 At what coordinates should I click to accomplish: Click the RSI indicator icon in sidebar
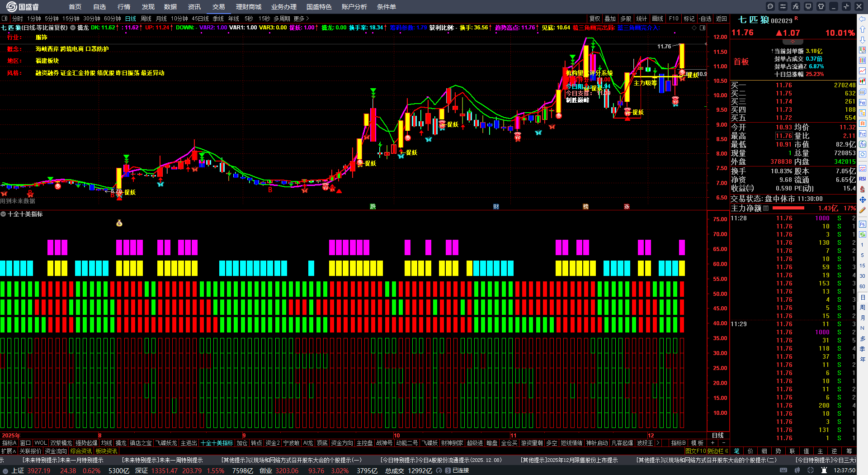pyautogui.click(x=863, y=179)
